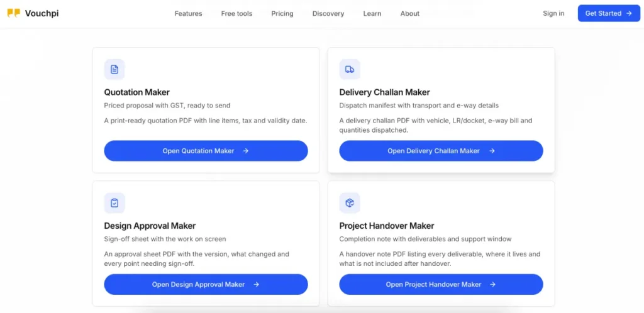
Task: Click 'Dispatch manifest with transport and e-way details'
Action: coord(419,106)
